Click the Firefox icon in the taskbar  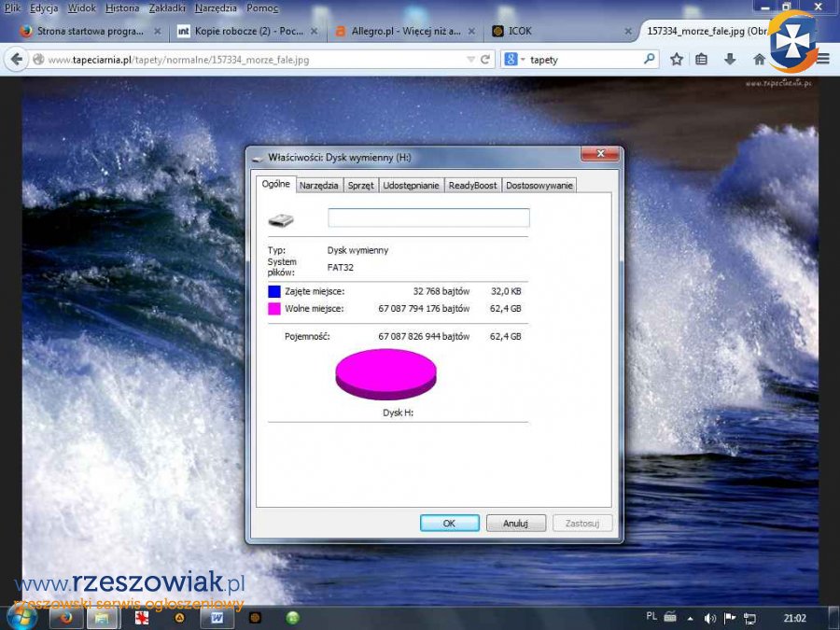pos(66,617)
